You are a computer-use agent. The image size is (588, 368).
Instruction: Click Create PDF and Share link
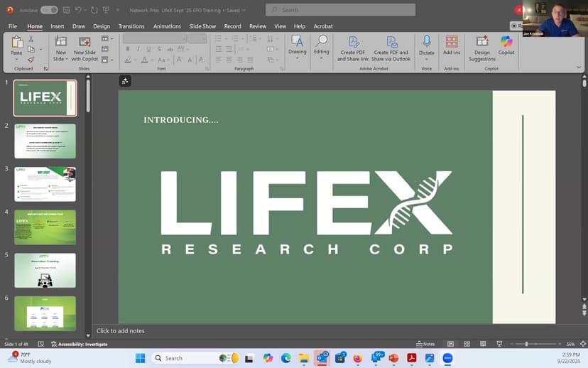point(354,45)
